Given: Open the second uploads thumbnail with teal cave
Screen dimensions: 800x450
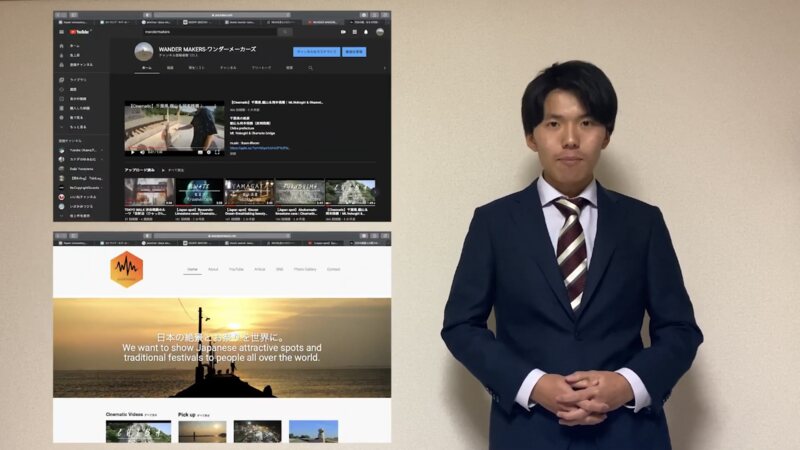Looking at the screenshot, I should [199, 192].
